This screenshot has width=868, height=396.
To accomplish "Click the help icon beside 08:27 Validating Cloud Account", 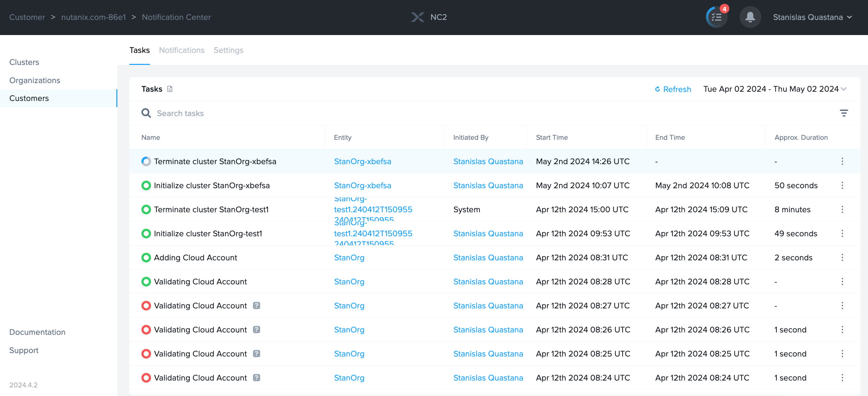I will click(256, 305).
